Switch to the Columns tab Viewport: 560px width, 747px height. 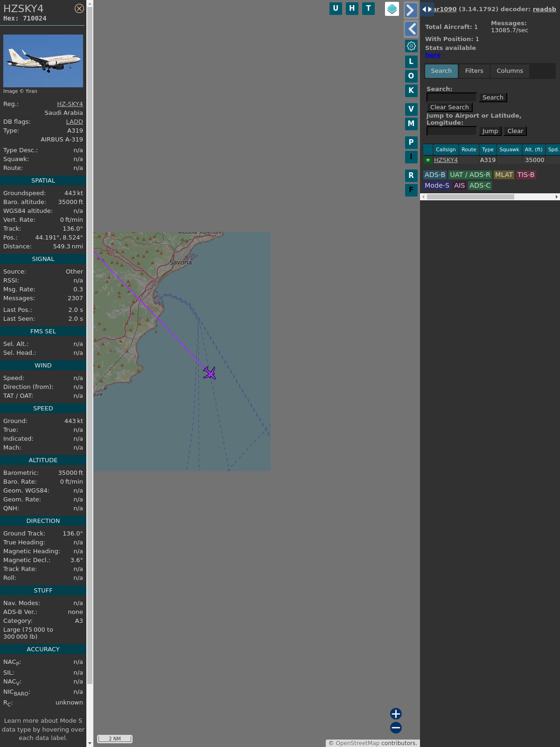tap(510, 71)
